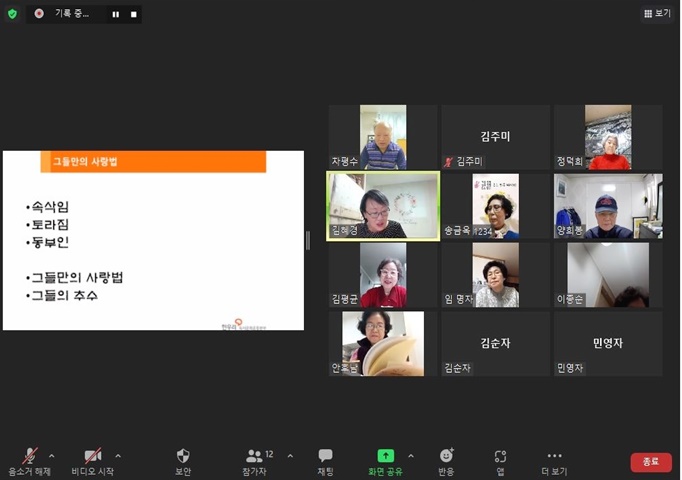Image resolution: width=682 pixels, height=480 pixels.
Task: Click the red recording indicator dot
Action: click(39, 13)
